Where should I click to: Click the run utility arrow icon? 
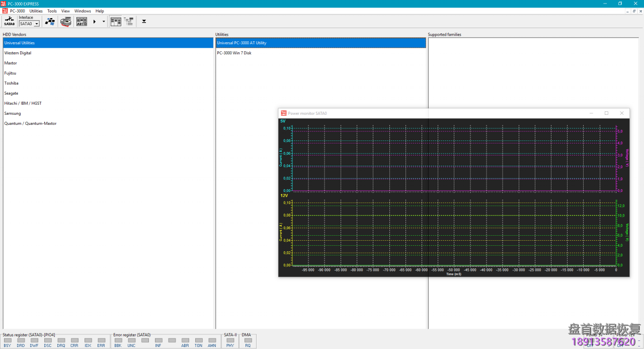[x=94, y=21]
